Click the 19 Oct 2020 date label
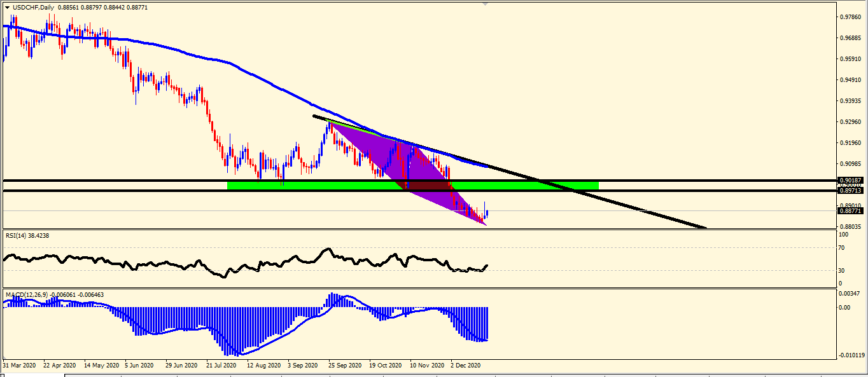Screen dimensions: 868x377 386,366
